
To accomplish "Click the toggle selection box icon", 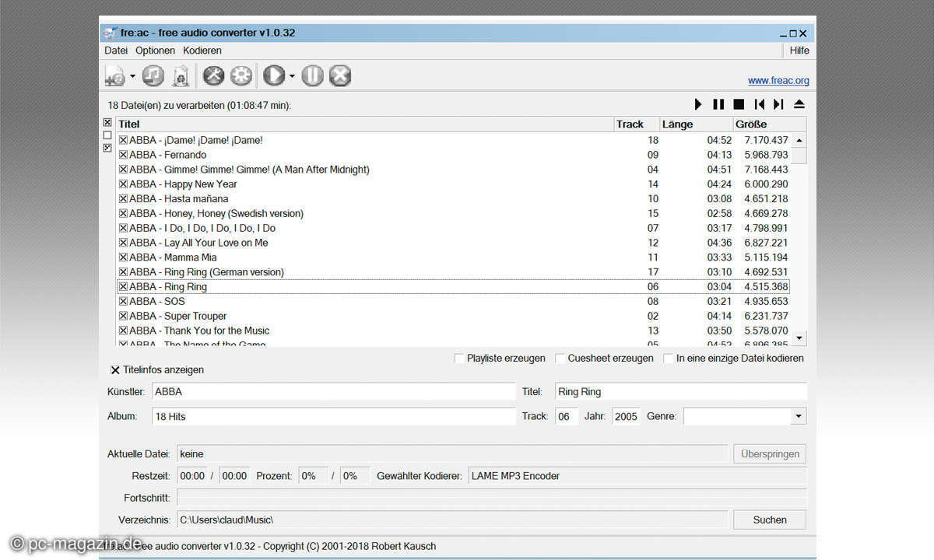I will 107,148.
